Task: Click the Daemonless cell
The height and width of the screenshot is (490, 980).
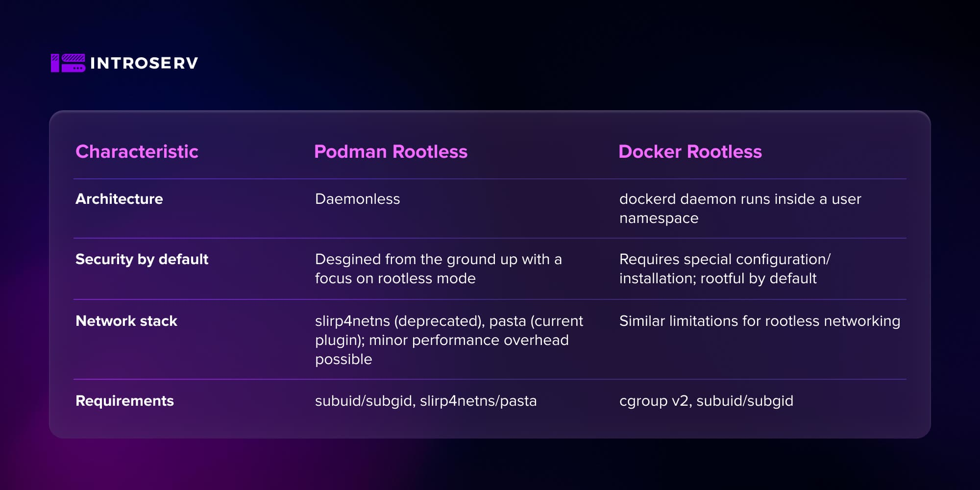Action: (x=357, y=199)
